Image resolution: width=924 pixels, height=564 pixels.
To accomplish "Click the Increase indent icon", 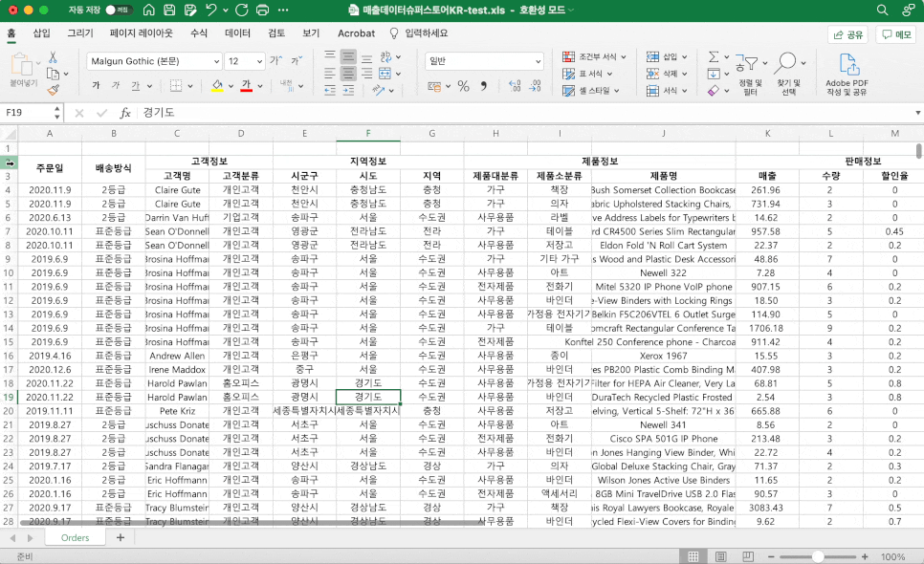I will click(x=348, y=90).
